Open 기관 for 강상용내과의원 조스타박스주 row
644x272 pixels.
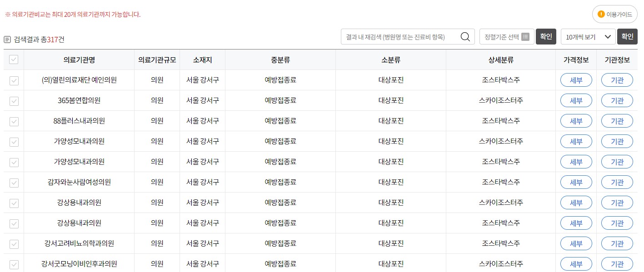(617, 223)
